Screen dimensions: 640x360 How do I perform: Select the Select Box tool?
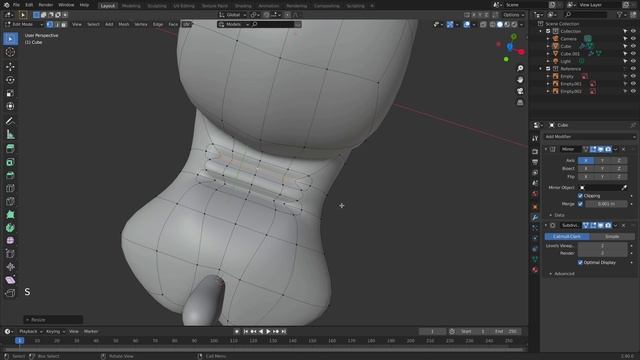tap(10, 39)
